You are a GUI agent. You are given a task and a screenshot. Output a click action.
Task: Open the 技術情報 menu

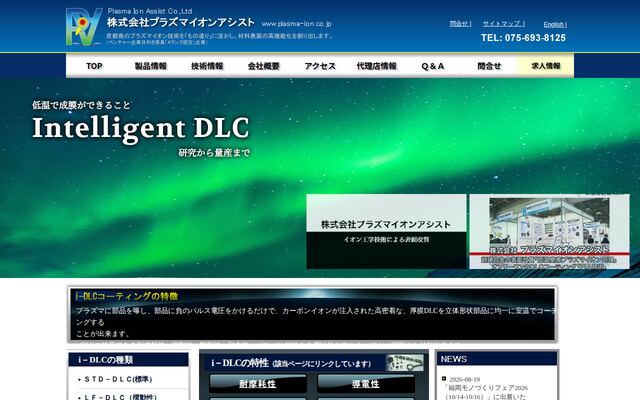click(207, 66)
